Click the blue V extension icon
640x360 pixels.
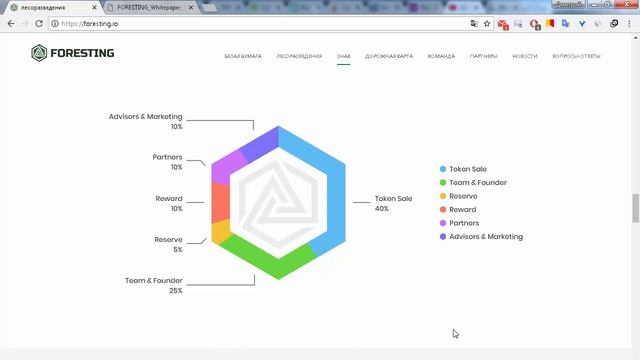582,24
